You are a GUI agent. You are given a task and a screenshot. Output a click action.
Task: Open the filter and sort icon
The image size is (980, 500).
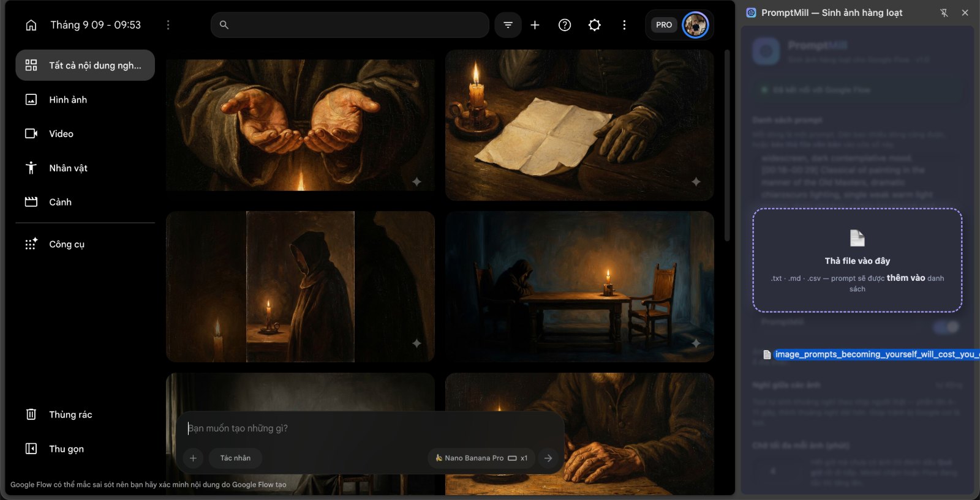(508, 25)
